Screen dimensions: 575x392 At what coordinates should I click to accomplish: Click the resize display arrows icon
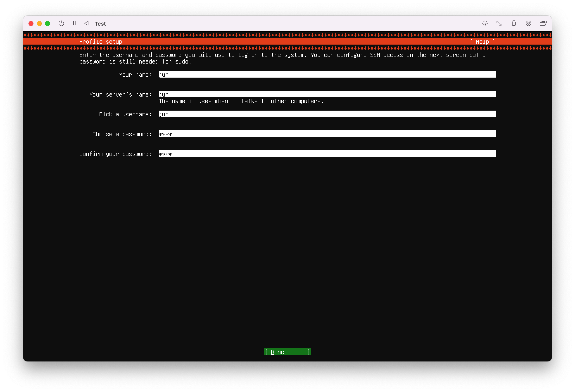click(x=499, y=24)
